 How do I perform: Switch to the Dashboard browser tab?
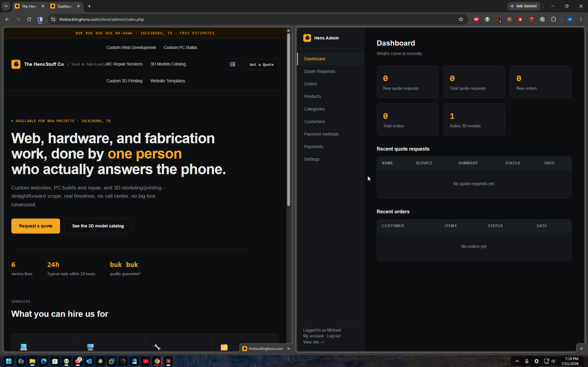[65, 6]
